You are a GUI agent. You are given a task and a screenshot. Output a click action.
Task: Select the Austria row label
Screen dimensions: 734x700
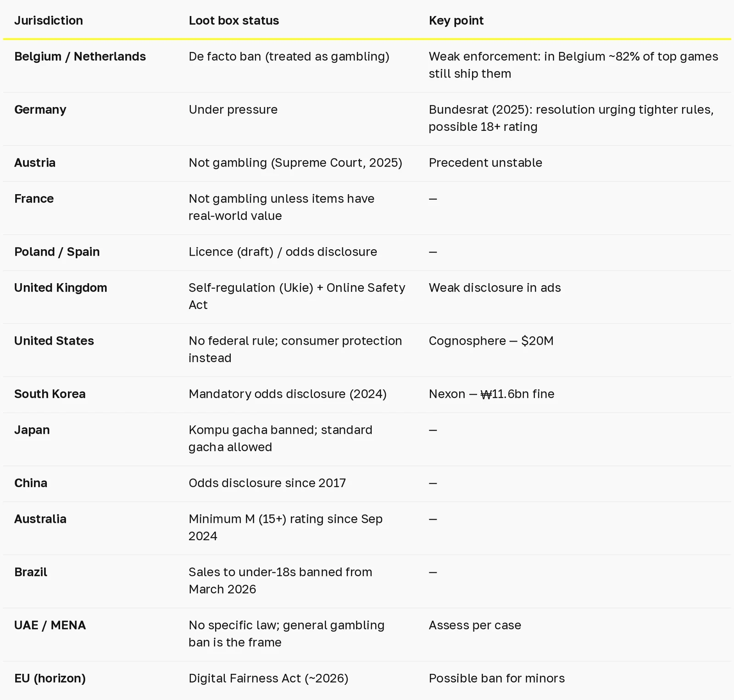coord(35,162)
